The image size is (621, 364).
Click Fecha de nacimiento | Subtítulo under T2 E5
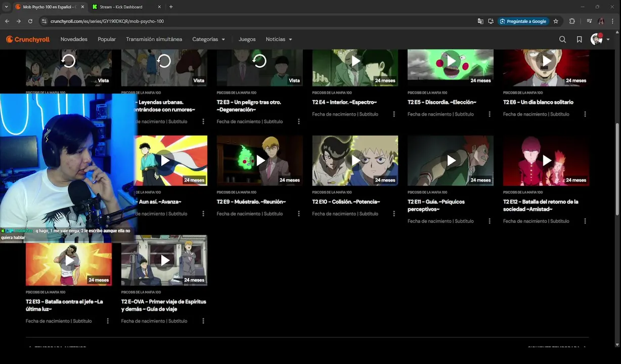click(x=440, y=114)
